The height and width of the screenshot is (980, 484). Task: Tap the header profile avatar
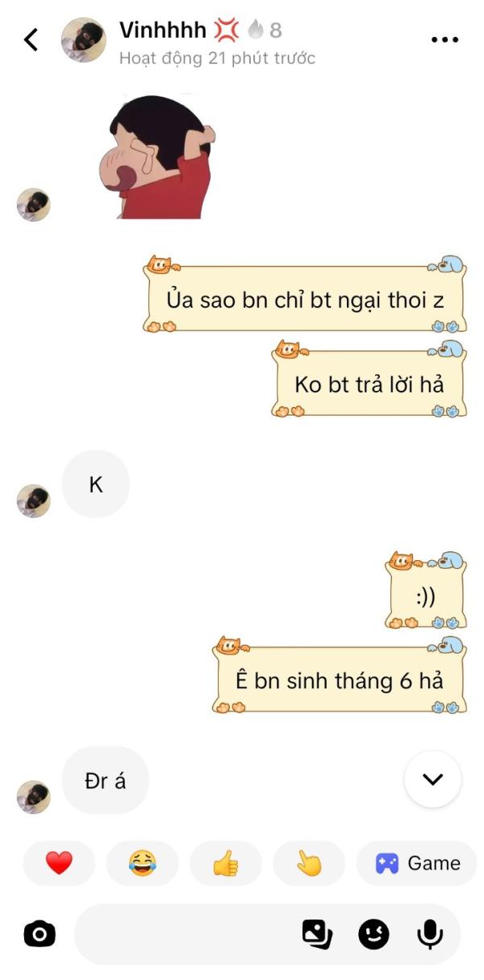click(84, 39)
